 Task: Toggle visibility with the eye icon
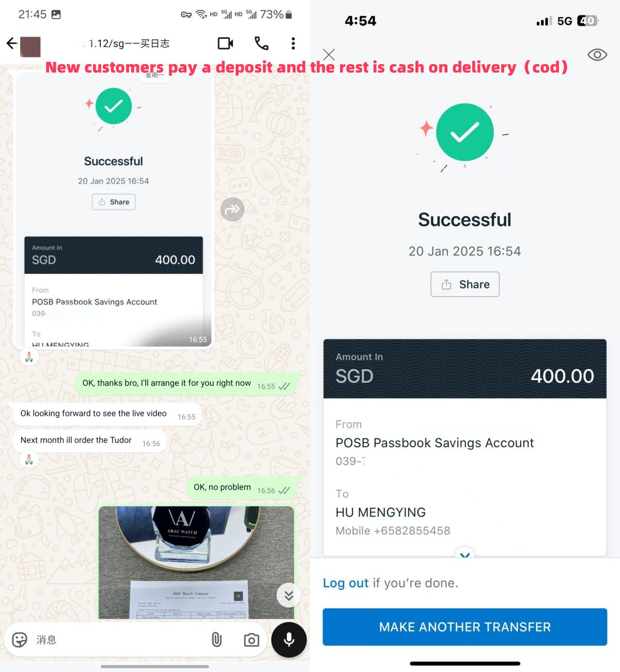pos(597,55)
